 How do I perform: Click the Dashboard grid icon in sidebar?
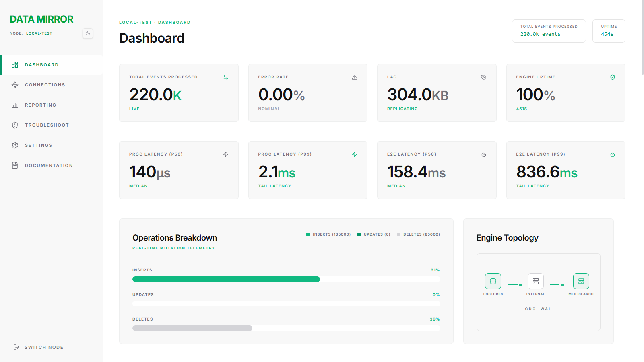pyautogui.click(x=15, y=65)
